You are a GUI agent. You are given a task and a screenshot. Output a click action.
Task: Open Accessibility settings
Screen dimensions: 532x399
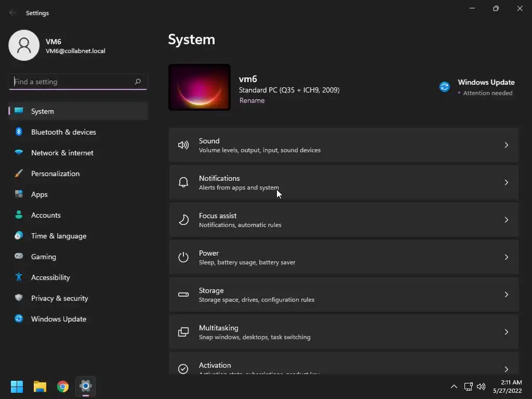(x=78, y=277)
